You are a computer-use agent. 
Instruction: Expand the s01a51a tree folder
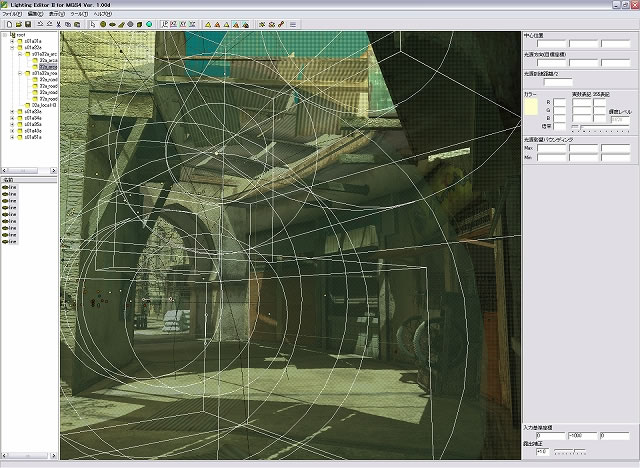click(x=12, y=136)
